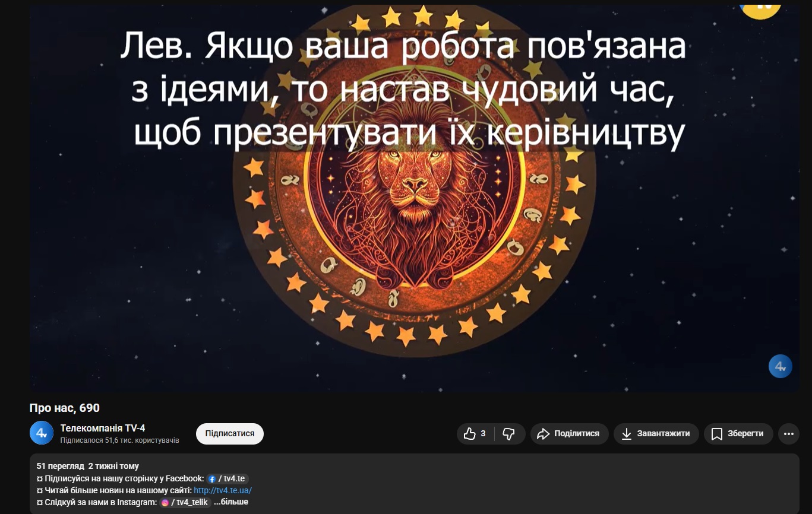This screenshot has width=812, height=514.
Task: Dislike the video with thumbs-down icon
Action: click(509, 434)
